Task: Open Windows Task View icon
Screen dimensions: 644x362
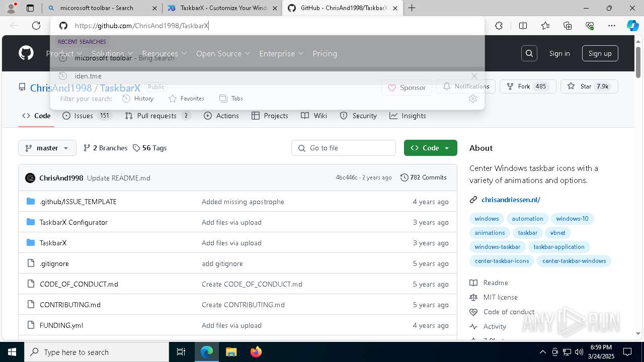Action: [x=181, y=352]
